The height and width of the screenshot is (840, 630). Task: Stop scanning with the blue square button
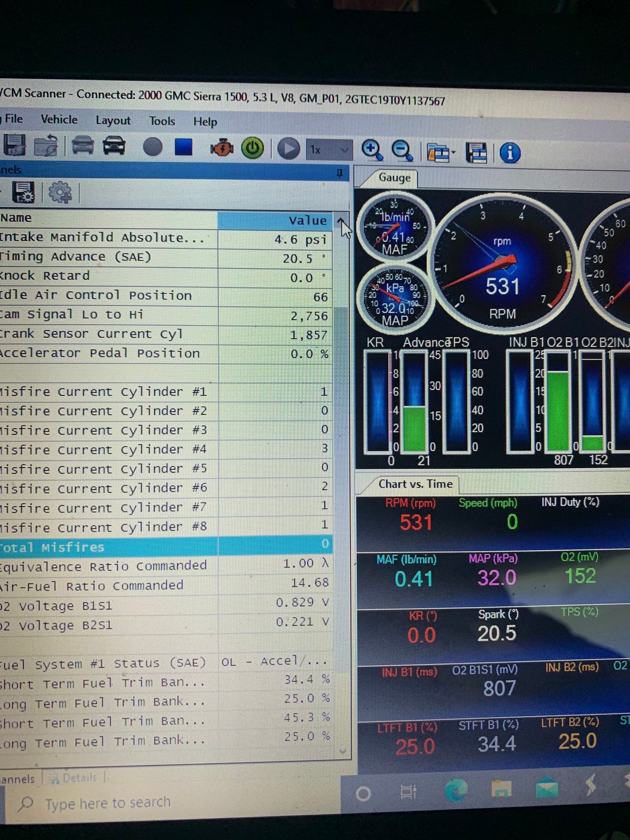tap(183, 147)
